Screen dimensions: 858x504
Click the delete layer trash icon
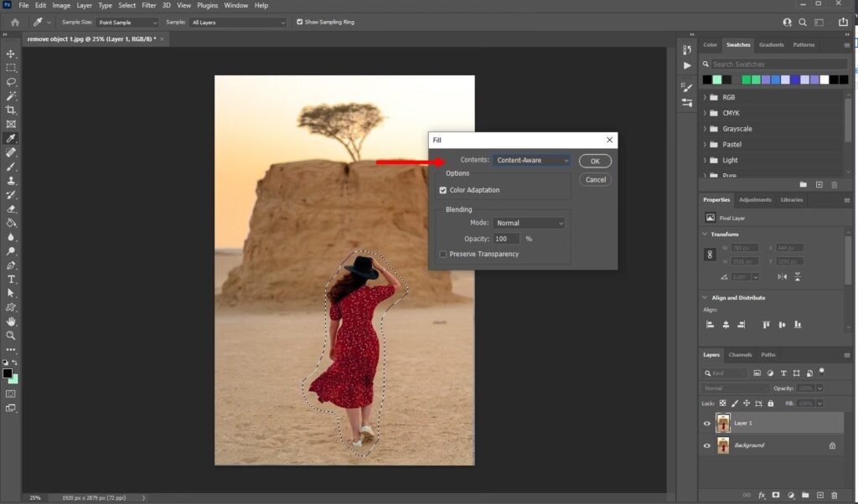pyautogui.click(x=834, y=496)
